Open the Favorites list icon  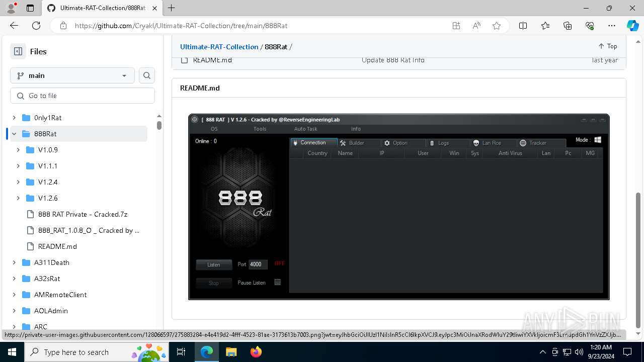(545, 26)
